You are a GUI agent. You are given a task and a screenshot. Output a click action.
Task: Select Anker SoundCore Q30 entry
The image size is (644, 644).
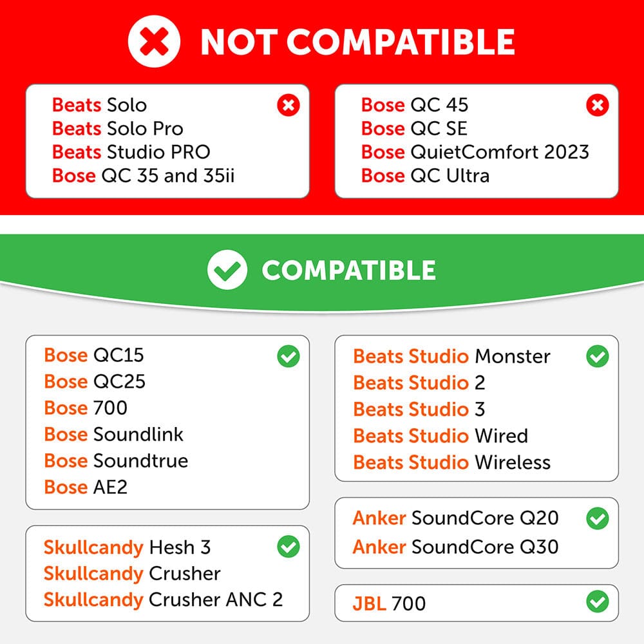point(455,547)
